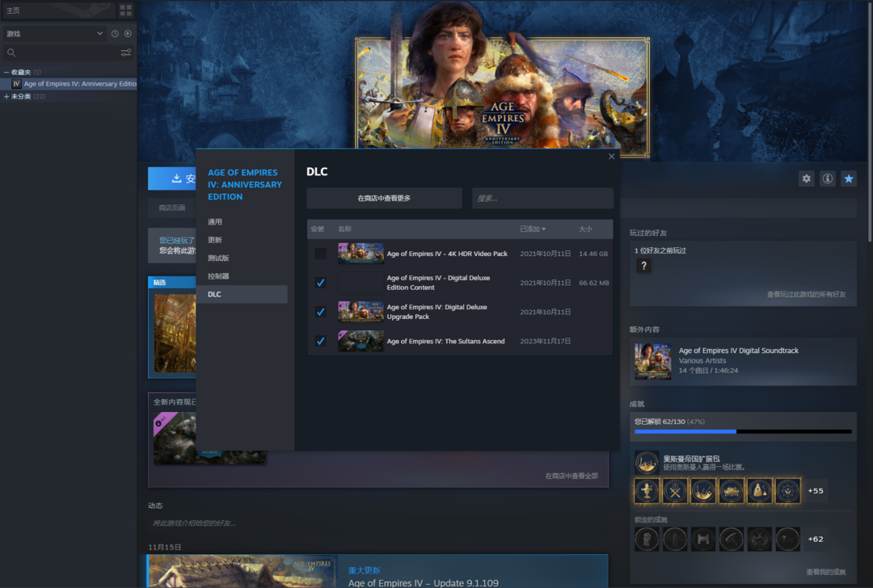Viewport: 873px width, 588px height.
Task: Uncheck Digital Deluxe Edition Content DLC
Action: (x=321, y=283)
